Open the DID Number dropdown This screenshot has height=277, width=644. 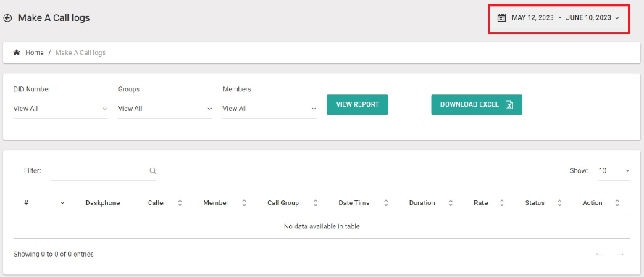tap(60, 109)
